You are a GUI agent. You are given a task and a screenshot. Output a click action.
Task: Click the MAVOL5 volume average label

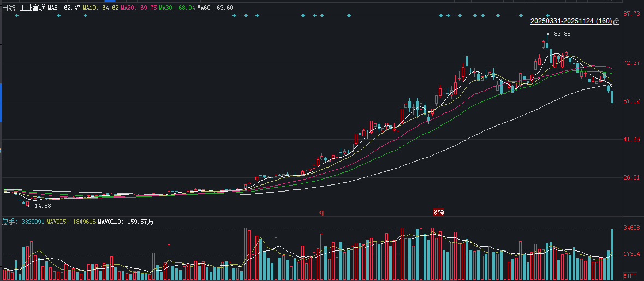point(71,222)
